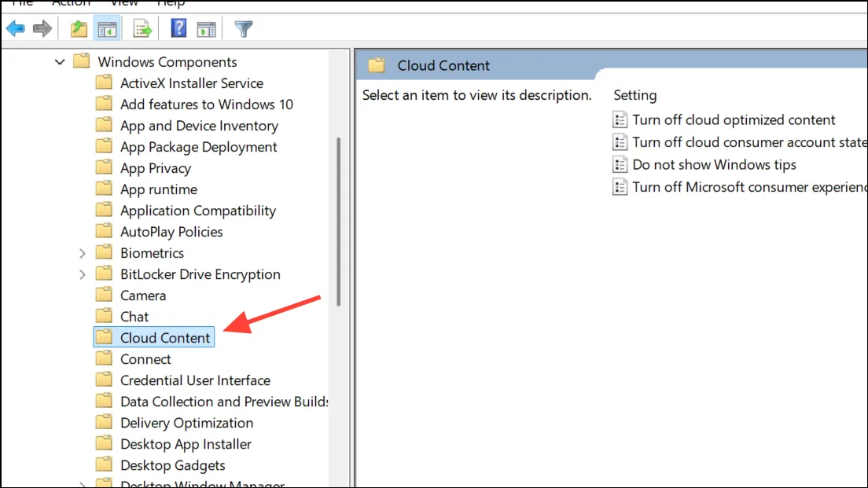Click policy icon beside Do not show Windows tips
The width and height of the screenshot is (868, 488).
(x=620, y=165)
